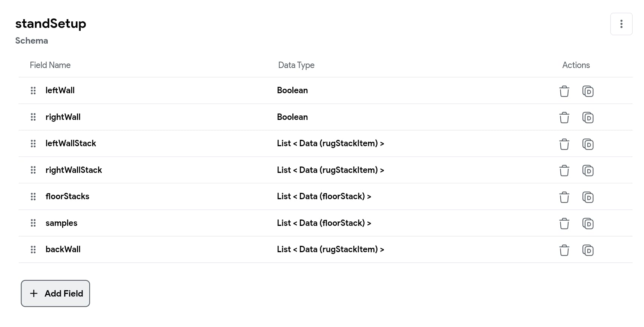This screenshot has width=644, height=327.
Task: Select the rightWall field name
Action: coord(63,117)
